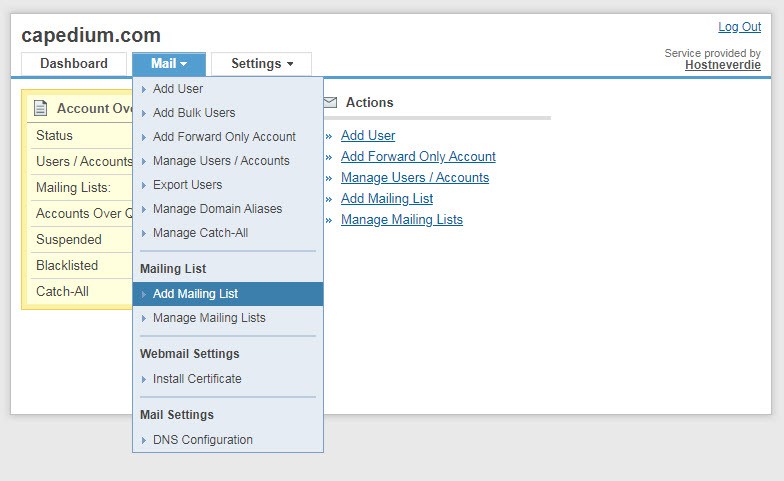784x481 pixels.
Task: Expand the Settings dropdown tab
Action: pos(261,64)
